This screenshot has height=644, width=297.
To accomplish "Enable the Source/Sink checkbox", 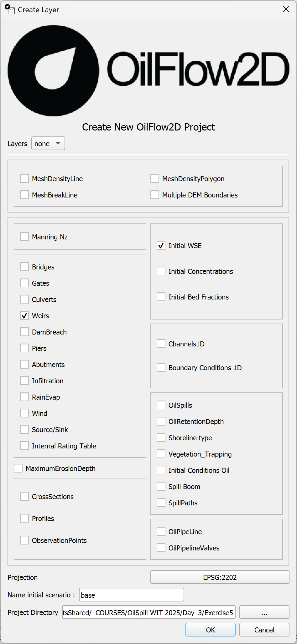I will pyautogui.click(x=24, y=430).
